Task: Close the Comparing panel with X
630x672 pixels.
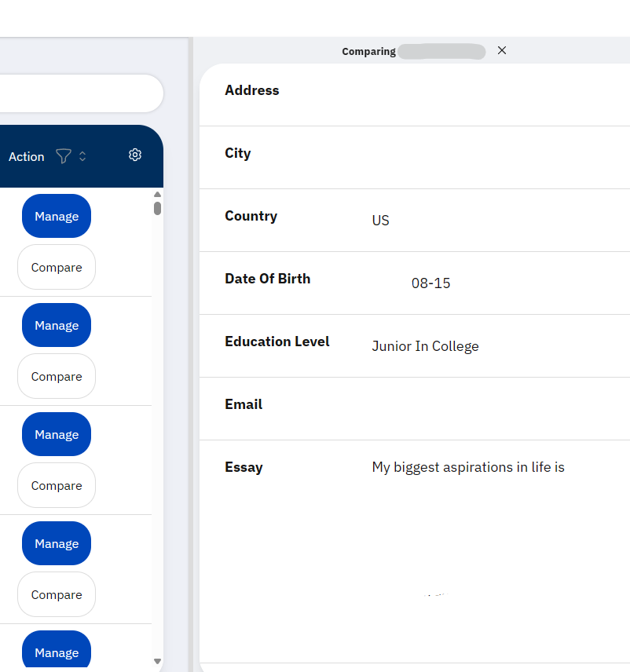Action: point(502,50)
